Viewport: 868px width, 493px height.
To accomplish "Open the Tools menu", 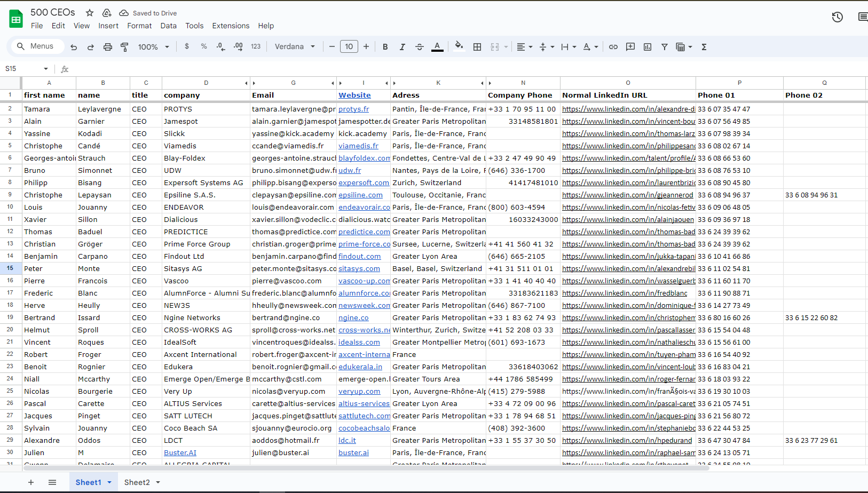I will tap(194, 26).
